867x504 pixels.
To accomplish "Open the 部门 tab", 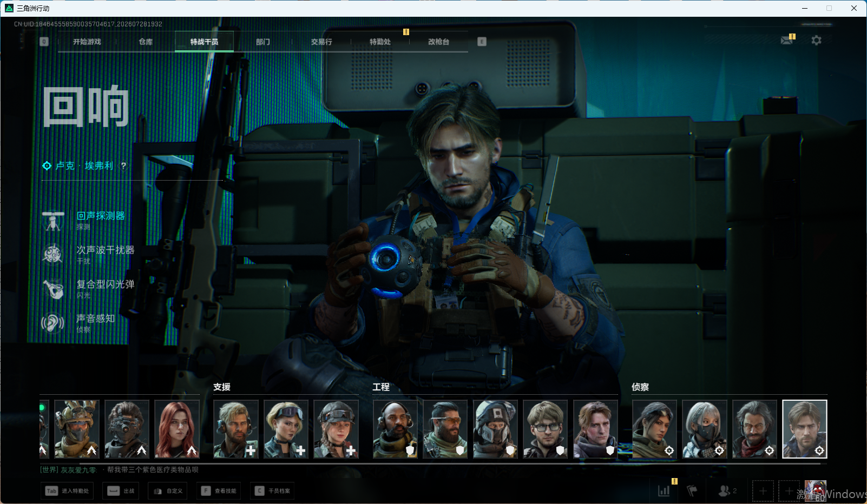I will point(263,42).
